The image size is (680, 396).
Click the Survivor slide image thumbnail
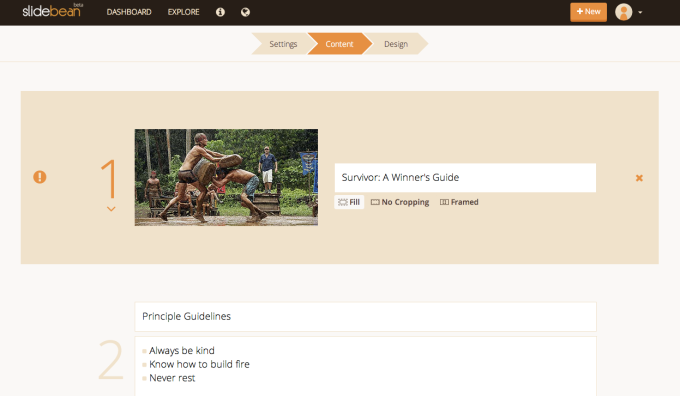226,177
